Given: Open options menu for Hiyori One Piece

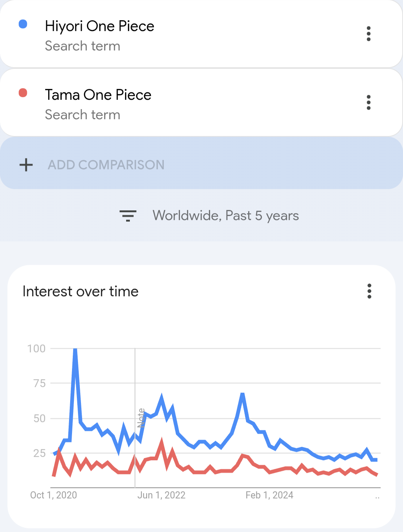Looking at the screenshot, I should 369,34.
